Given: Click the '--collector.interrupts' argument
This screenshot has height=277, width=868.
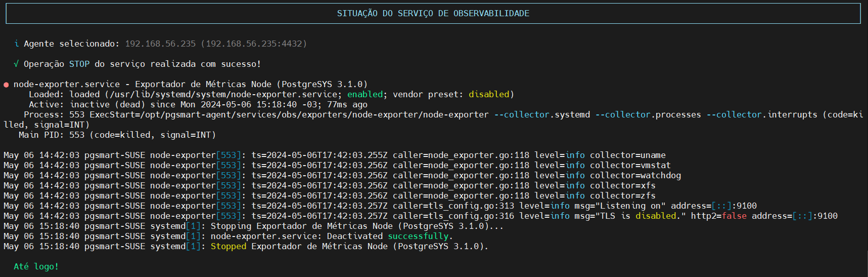Looking at the screenshot, I should (x=762, y=115).
